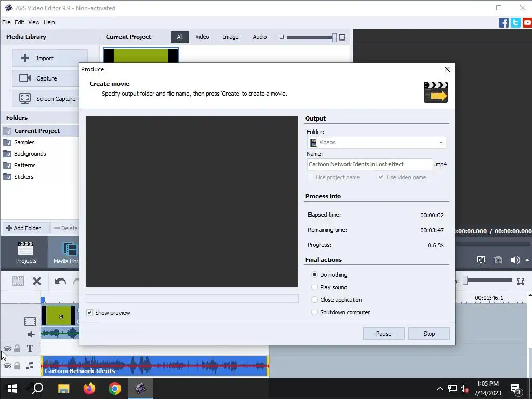Viewport: 532px width, 399px height.
Task: Open the Twitter icon link
Action: tap(515, 23)
